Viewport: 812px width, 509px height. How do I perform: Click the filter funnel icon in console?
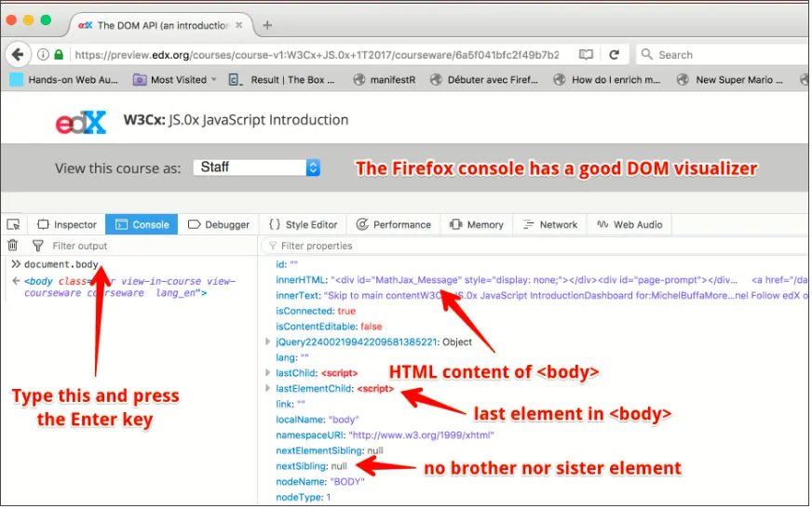point(38,246)
